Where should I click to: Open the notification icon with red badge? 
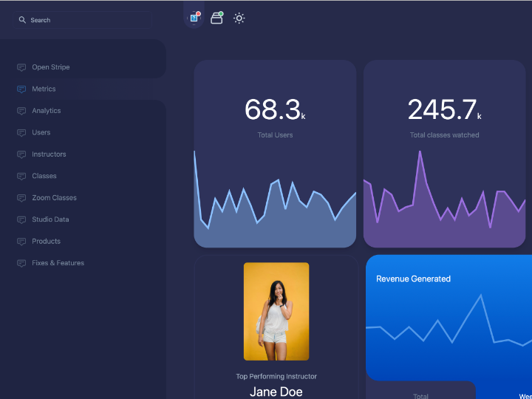point(194,18)
